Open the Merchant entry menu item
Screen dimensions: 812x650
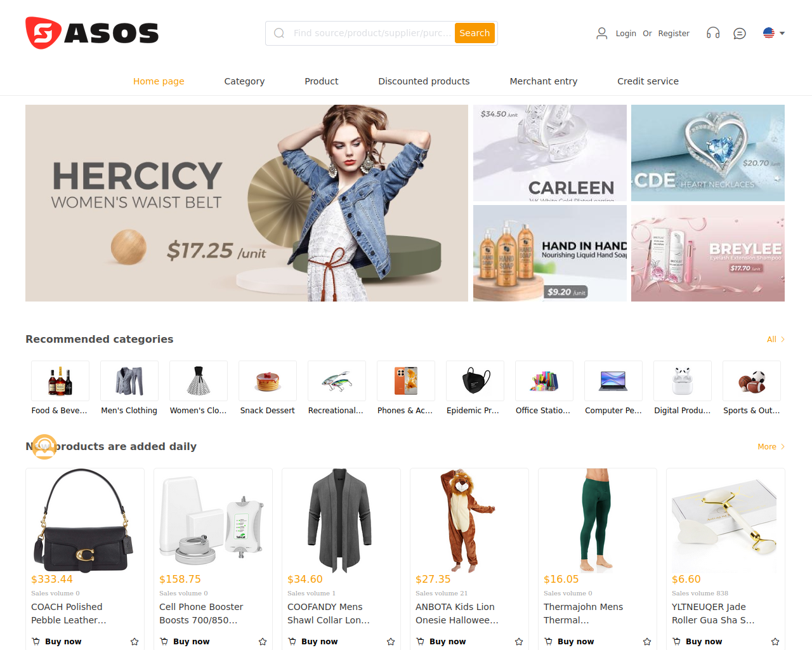coord(544,81)
